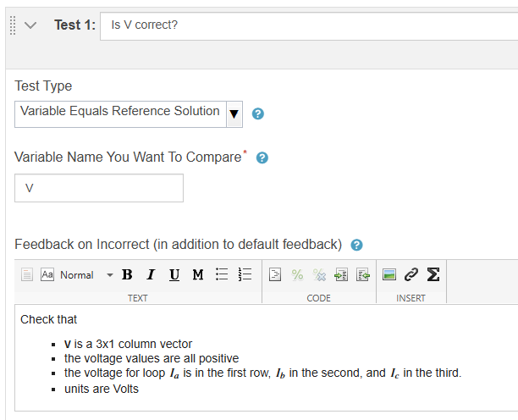Apply monospace formatting with the M button
This screenshot has height=420, width=518.
(x=198, y=274)
